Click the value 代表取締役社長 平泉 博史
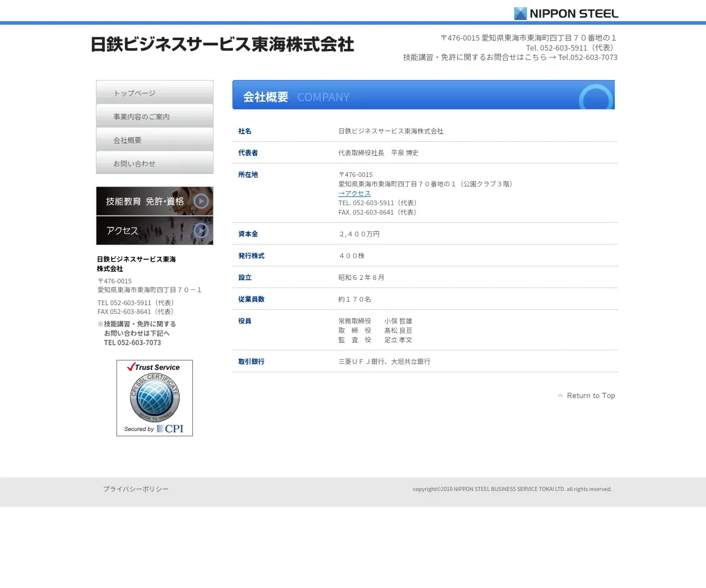 pos(378,153)
